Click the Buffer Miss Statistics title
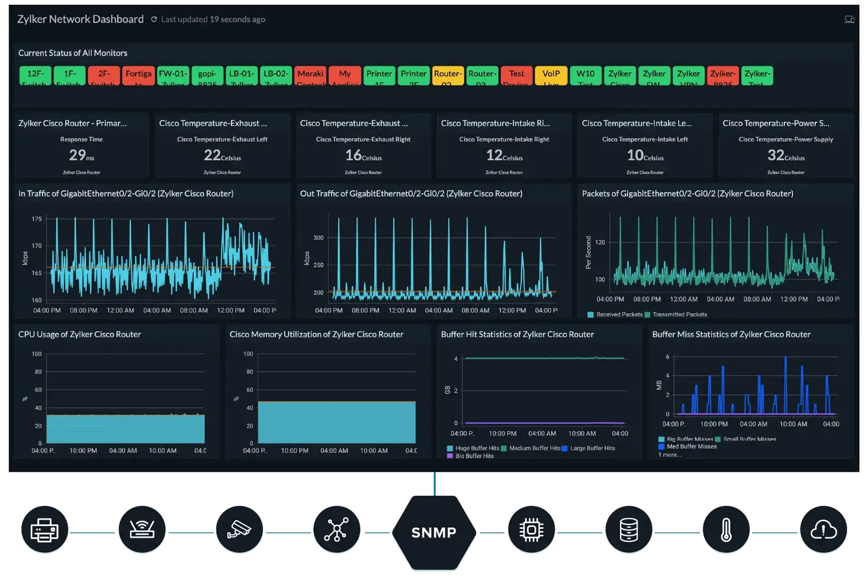 731,335
